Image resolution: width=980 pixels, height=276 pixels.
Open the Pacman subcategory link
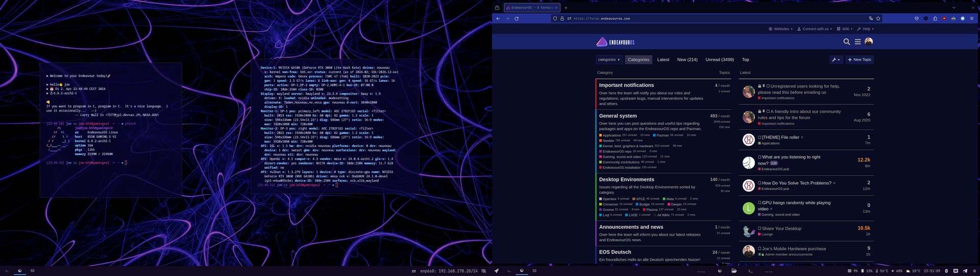663,135
